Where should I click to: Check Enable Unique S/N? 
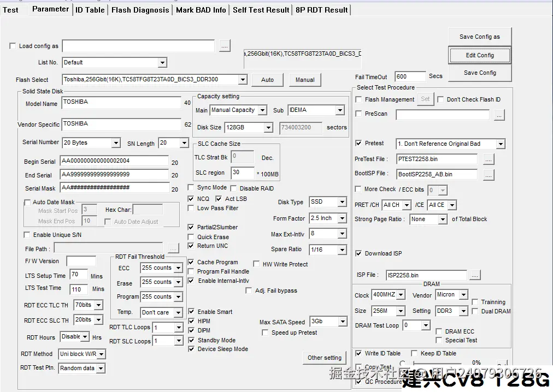pos(27,235)
